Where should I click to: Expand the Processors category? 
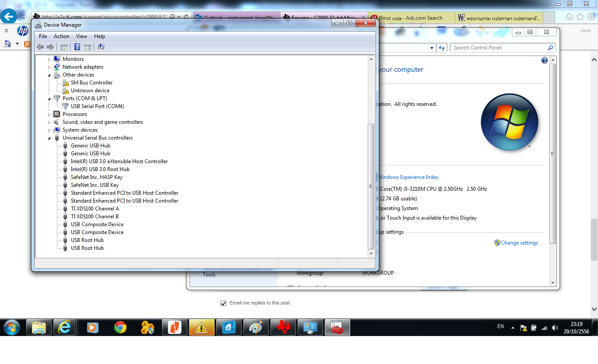pos(49,114)
